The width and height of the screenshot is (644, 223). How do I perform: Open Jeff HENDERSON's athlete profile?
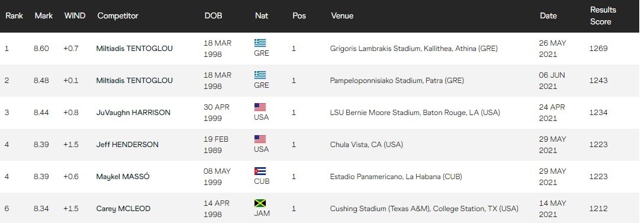(x=127, y=144)
